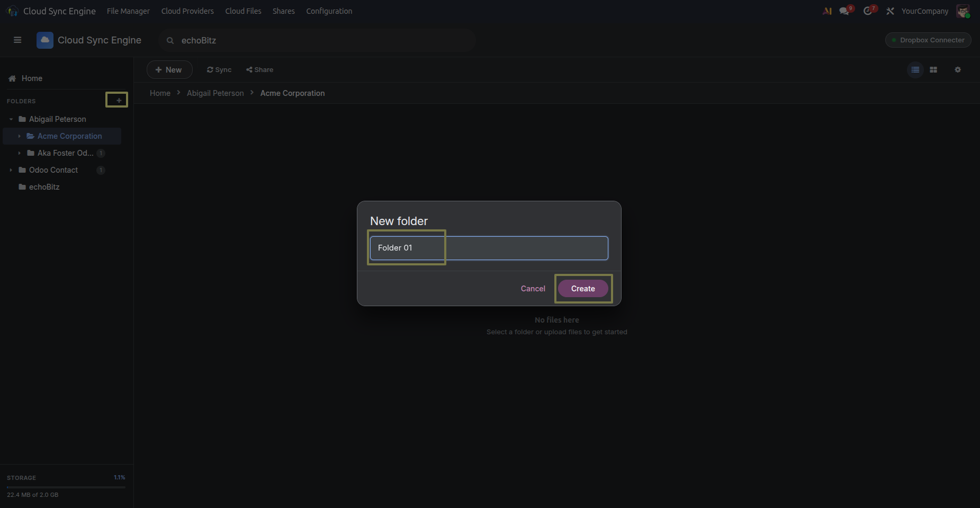Expand the Odoo Contact folder
Screen dimensions: 980x508
tap(11, 170)
